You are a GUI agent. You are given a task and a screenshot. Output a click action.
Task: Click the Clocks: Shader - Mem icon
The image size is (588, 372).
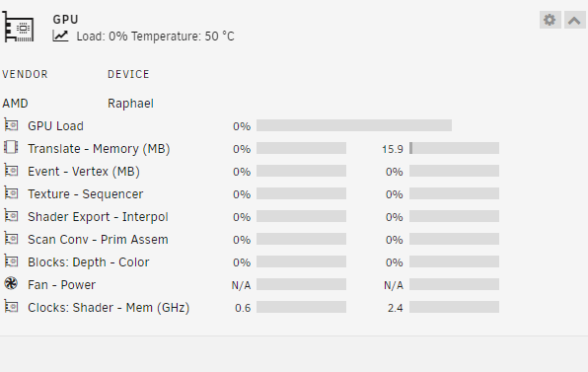[11, 306]
